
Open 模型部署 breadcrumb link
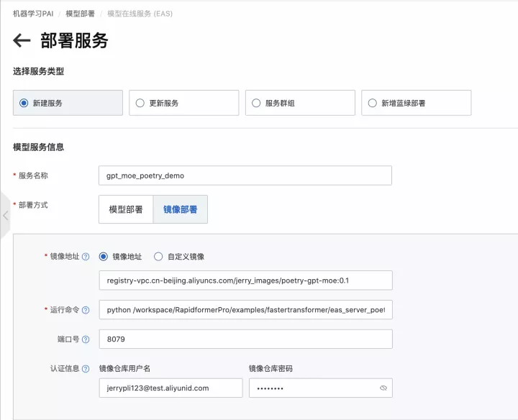pyautogui.click(x=80, y=14)
